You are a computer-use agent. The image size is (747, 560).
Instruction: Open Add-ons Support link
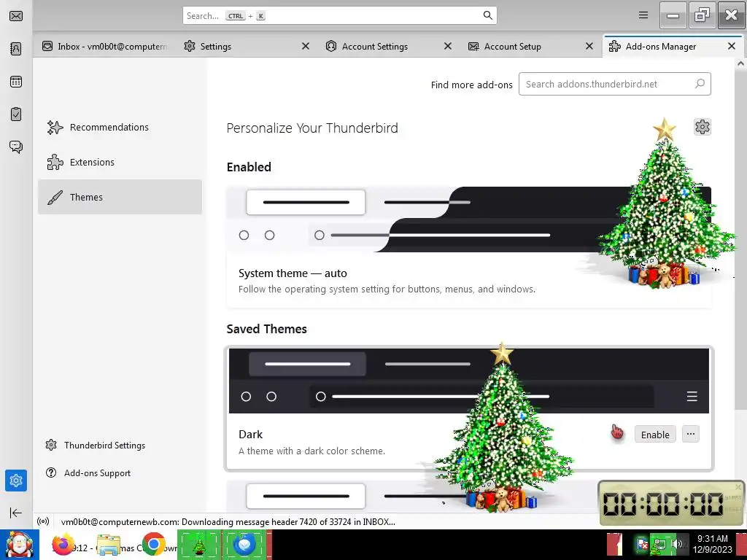88,472
